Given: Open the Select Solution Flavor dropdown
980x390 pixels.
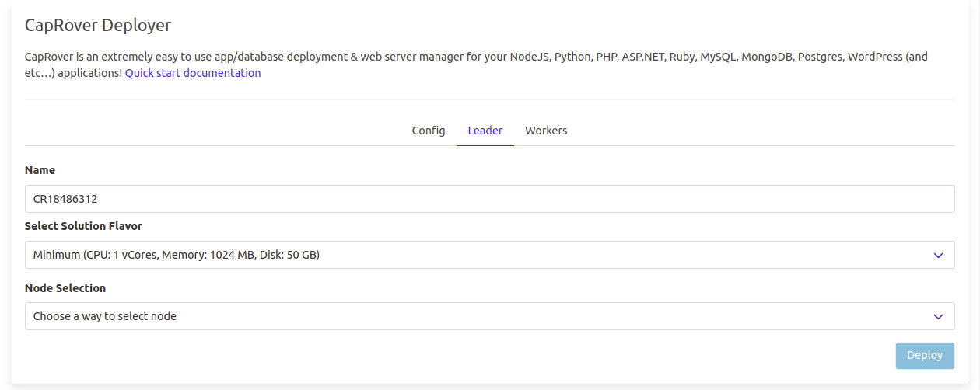Looking at the screenshot, I should pyautogui.click(x=489, y=255).
